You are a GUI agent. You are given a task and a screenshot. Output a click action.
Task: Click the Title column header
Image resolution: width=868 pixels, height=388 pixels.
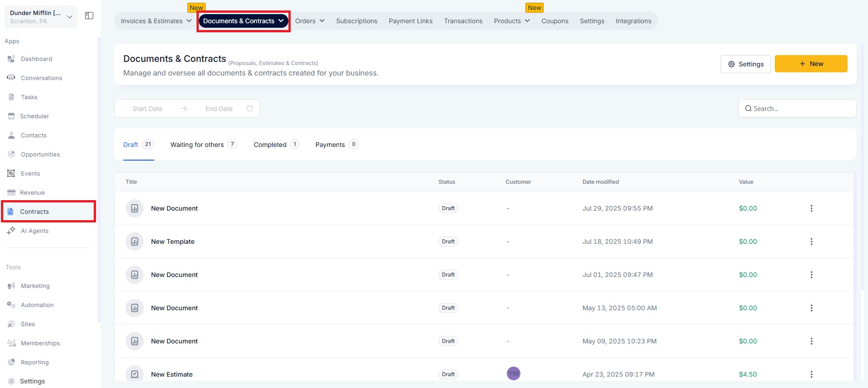click(x=131, y=182)
